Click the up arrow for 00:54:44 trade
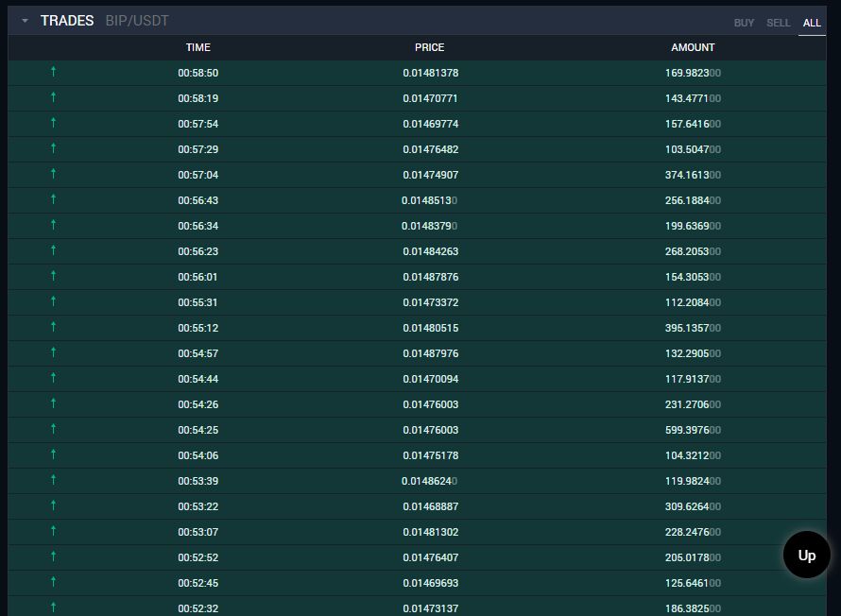This screenshot has height=616, width=841. click(53, 377)
